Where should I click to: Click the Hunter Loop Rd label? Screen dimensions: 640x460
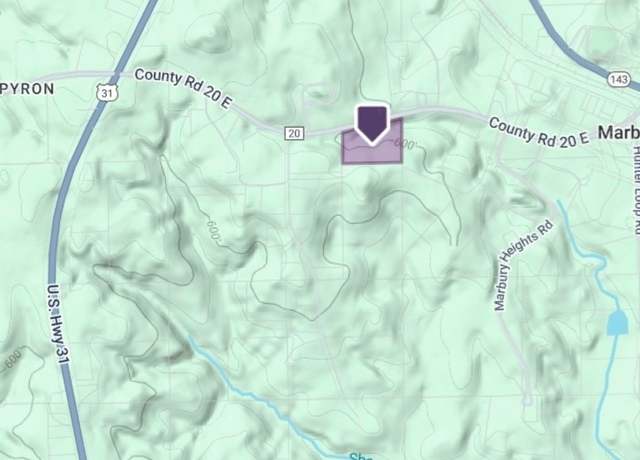pos(636,190)
